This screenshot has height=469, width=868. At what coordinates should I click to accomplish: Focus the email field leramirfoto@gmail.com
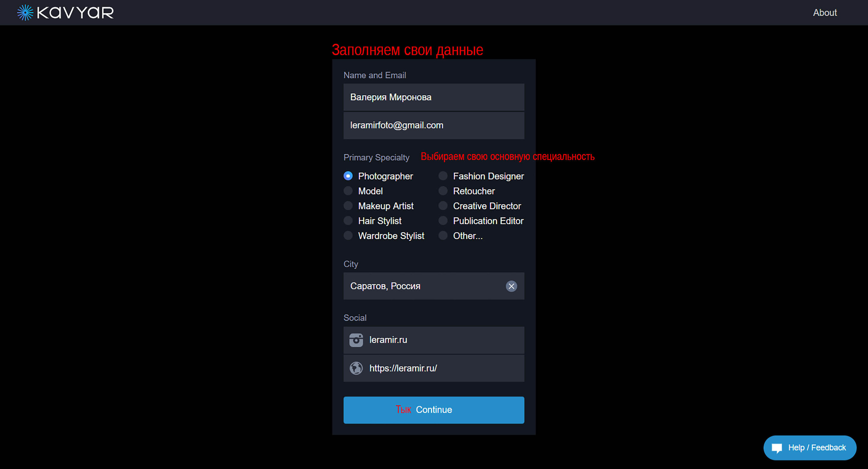(x=433, y=125)
